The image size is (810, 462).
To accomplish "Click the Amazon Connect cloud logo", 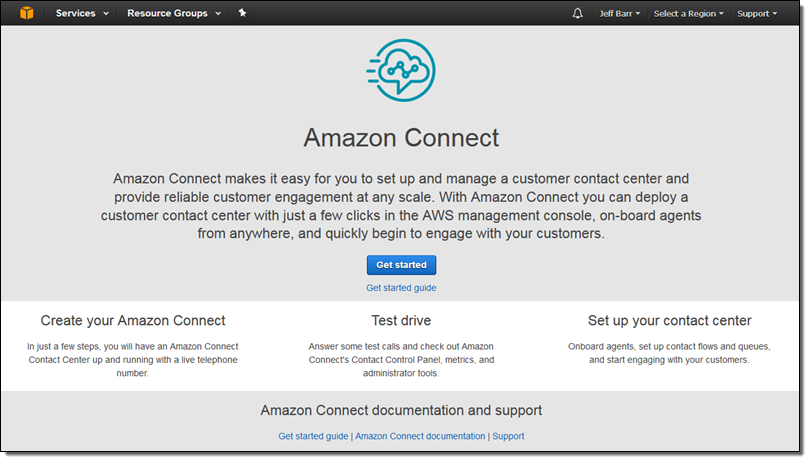I will click(x=400, y=70).
